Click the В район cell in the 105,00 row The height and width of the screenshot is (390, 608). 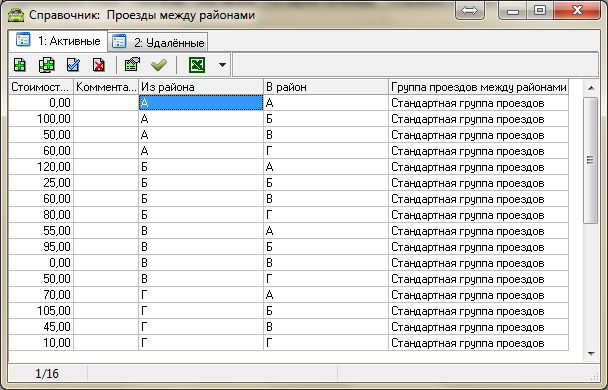[326, 311]
